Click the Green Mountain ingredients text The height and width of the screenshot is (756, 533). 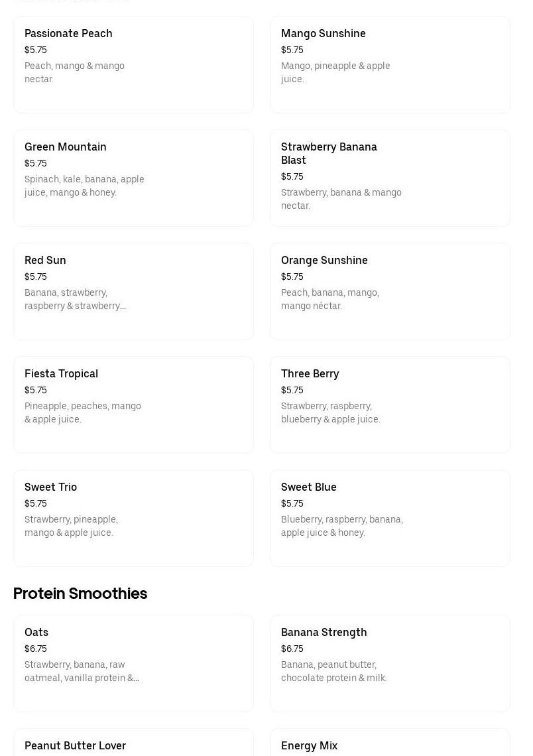coord(84,186)
